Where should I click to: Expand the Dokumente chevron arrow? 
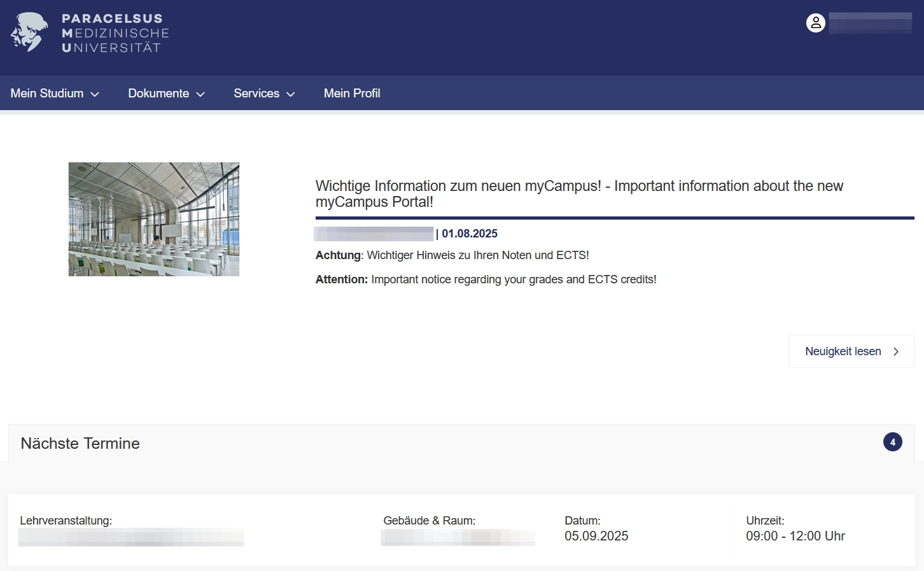tap(200, 94)
